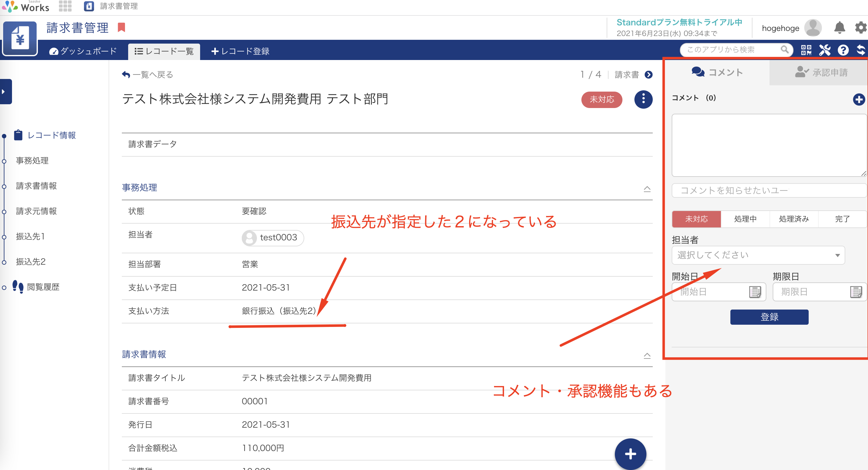This screenshot has height=470, width=868.
Task: Open the notification bell
Action: pyautogui.click(x=839, y=28)
